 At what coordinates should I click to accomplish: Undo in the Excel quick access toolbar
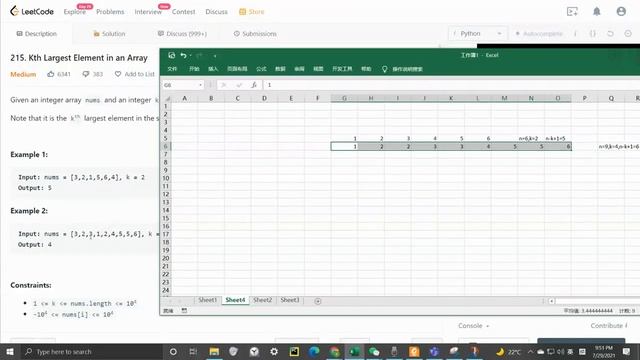[x=184, y=55]
